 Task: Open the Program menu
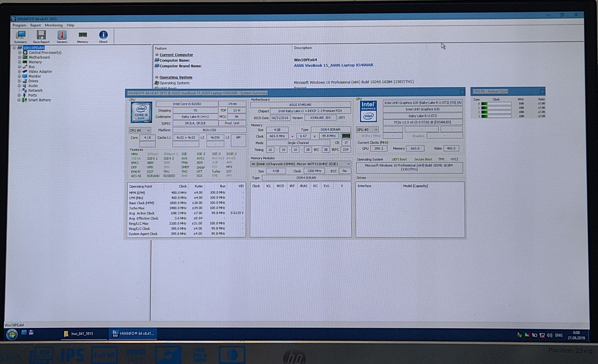click(x=19, y=25)
